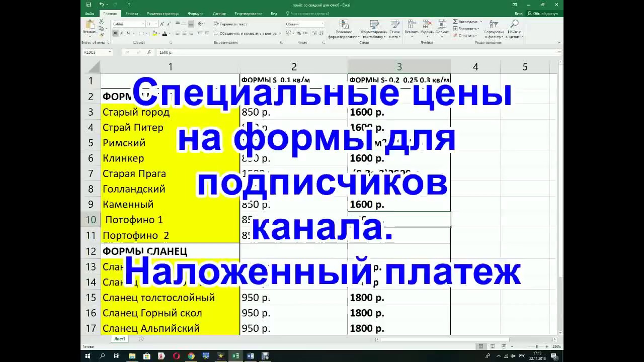This screenshot has height=362, width=644.
Task: Open font color dropdown arrow
Action: point(169,33)
